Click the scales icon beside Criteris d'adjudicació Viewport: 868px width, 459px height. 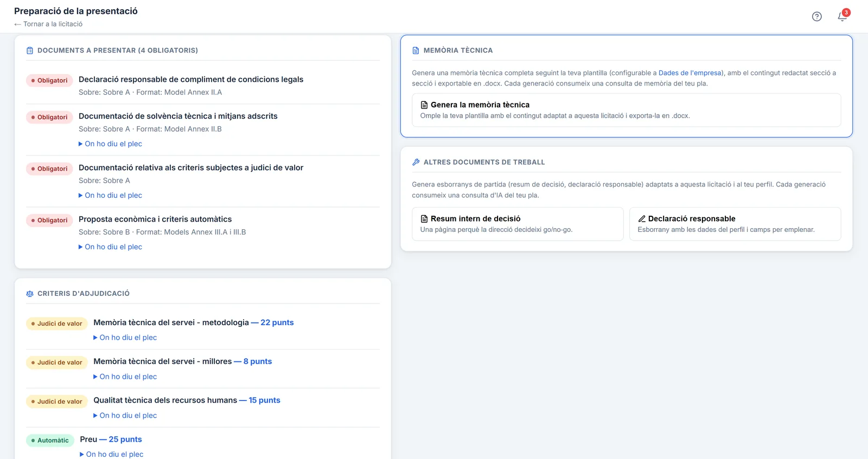click(30, 294)
